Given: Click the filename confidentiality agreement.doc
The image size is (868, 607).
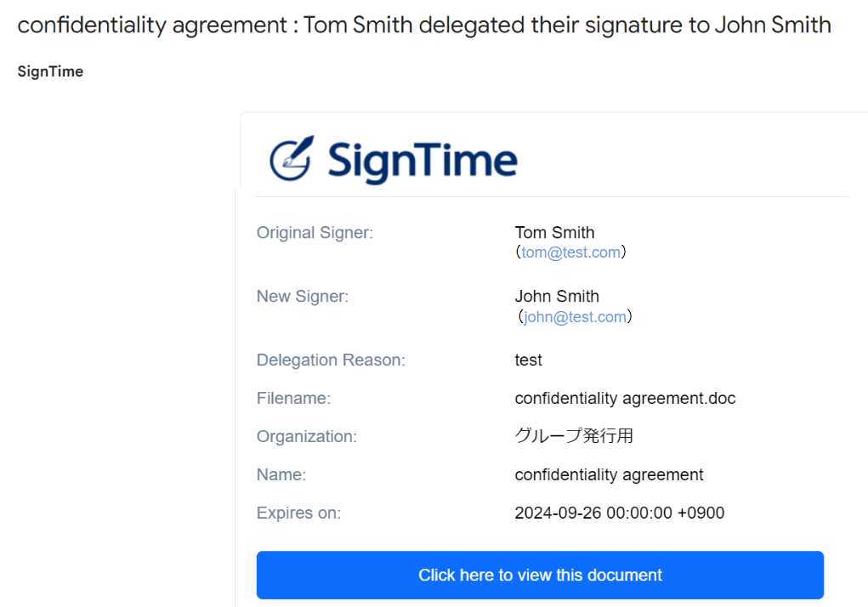Looking at the screenshot, I should (625, 399).
